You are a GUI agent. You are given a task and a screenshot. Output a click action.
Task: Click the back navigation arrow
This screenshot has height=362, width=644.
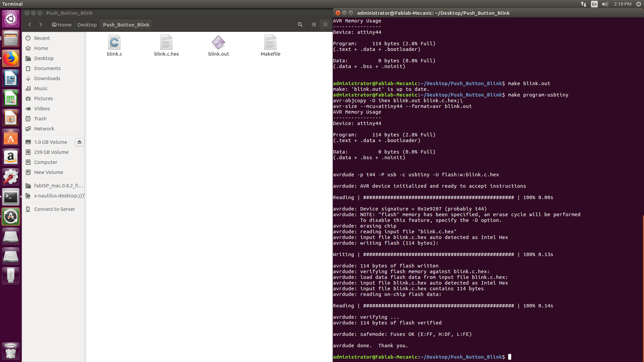(x=30, y=24)
